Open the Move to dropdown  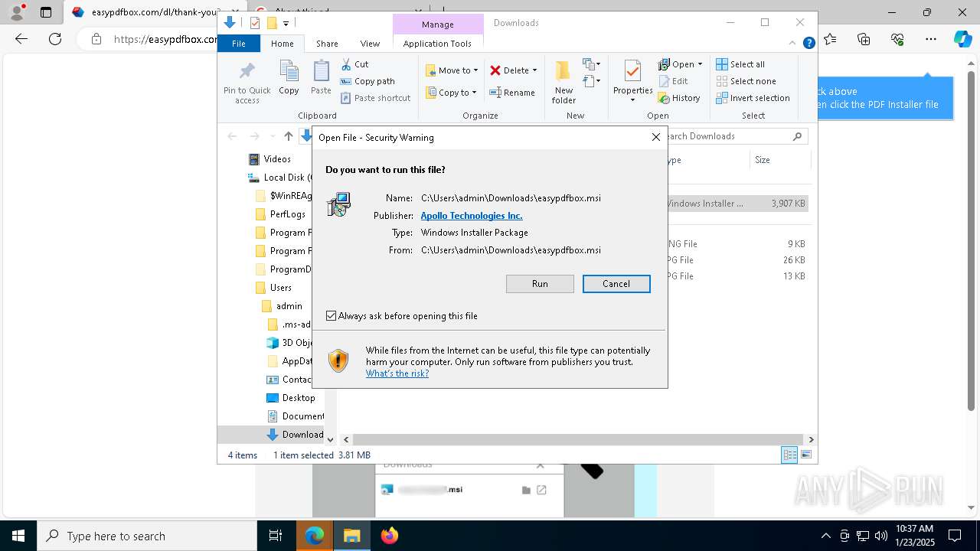tap(452, 70)
